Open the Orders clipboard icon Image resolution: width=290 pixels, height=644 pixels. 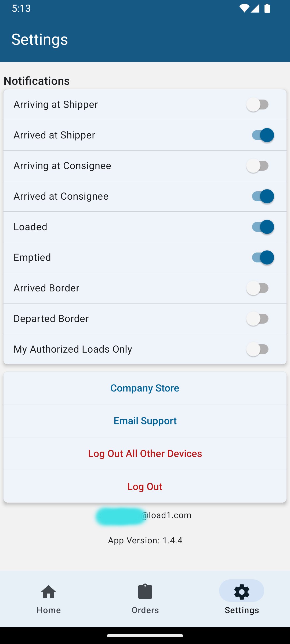tap(145, 591)
